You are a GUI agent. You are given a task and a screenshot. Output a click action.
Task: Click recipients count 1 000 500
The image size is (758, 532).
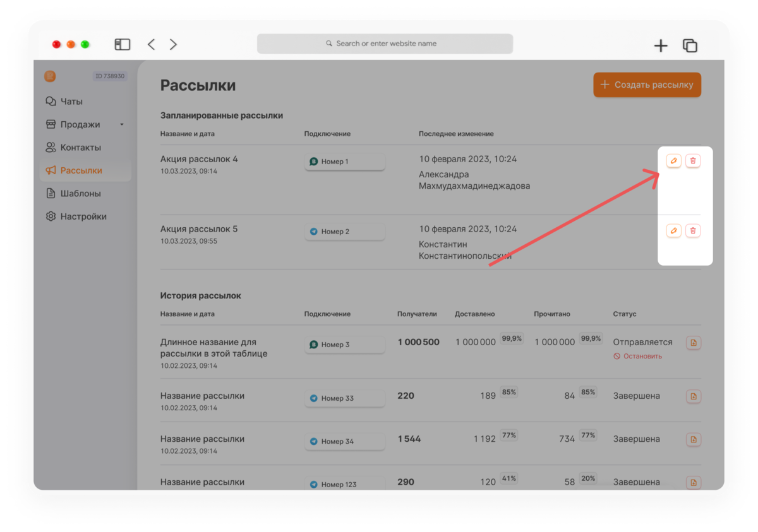pos(418,342)
